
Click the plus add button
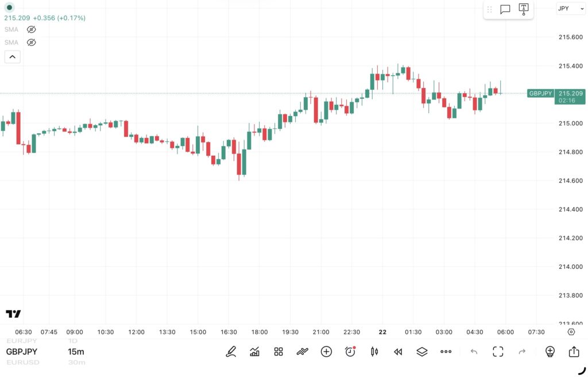(326, 352)
